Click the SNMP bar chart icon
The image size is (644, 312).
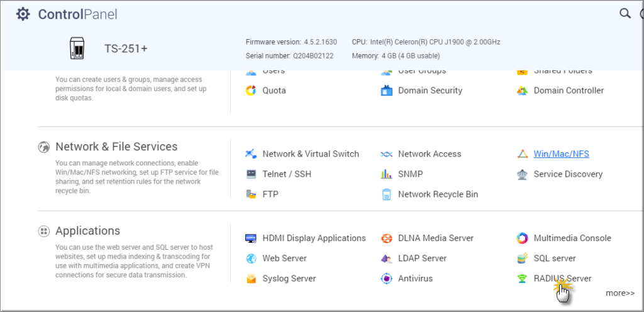(387, 174)
